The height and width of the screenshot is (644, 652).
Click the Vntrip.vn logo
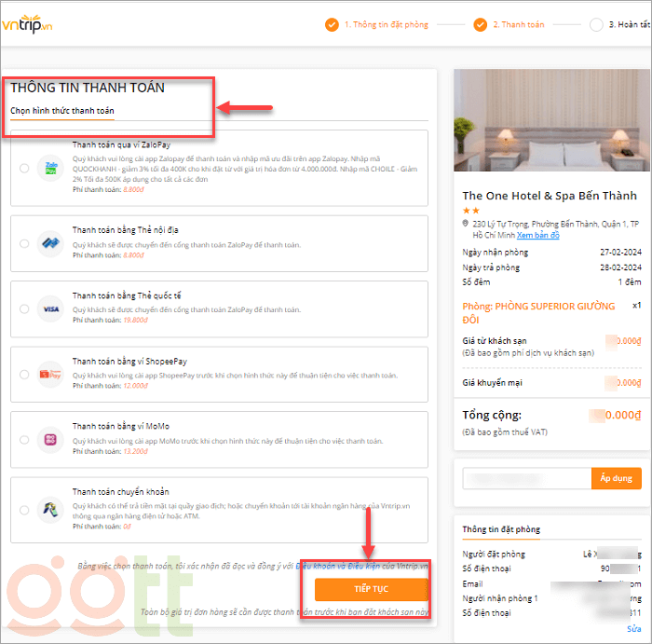(27, 25)
